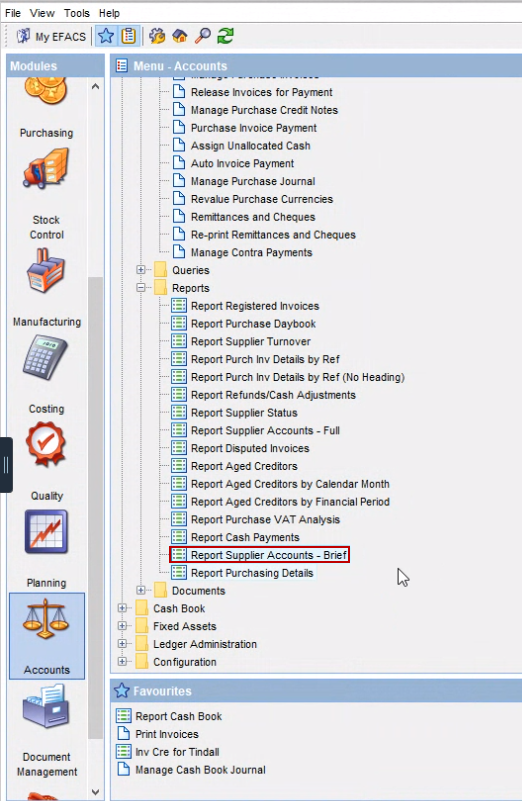Click the magnifying glass search icon

(203, 36)
